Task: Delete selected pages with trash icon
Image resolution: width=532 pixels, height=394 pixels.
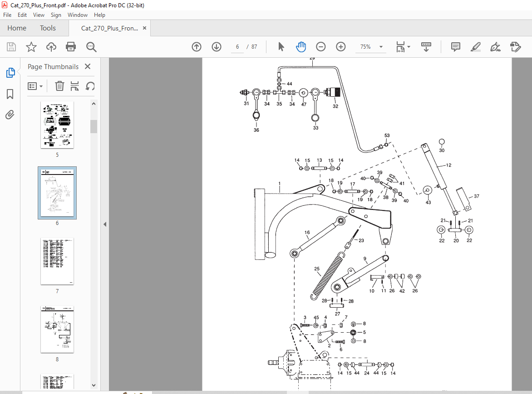Action: coord(59,86)
